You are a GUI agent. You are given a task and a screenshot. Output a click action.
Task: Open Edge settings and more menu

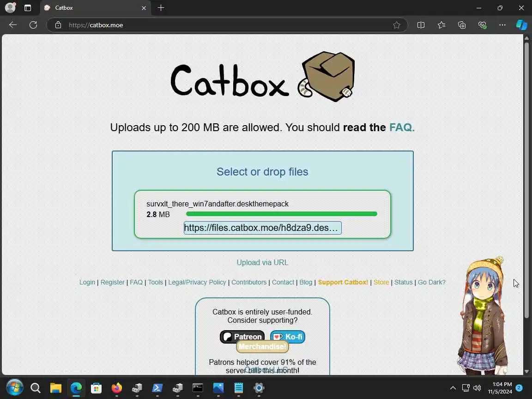502,25
